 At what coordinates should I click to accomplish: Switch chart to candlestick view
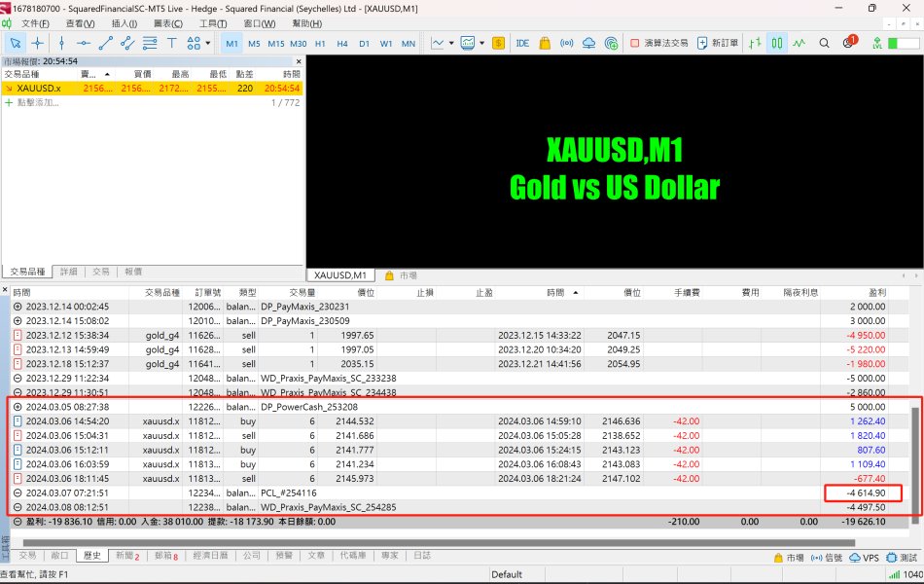point(777,43)
